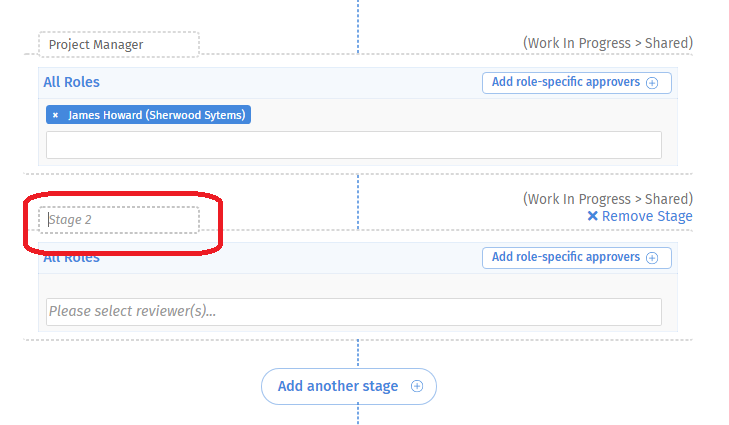The image size is (729, 425).
Task: Click first stage Work In Progress > Shared label
Action: (x=608, y=43)
